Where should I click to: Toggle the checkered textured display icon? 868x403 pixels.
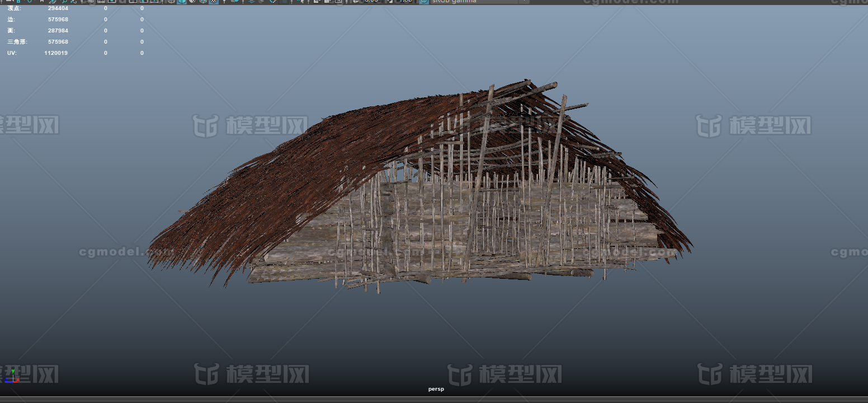click(213, 2)
